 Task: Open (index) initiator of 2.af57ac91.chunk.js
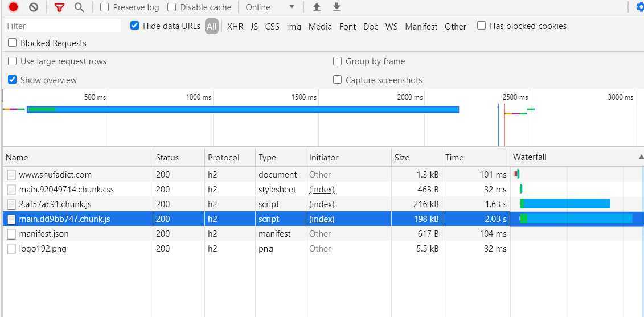[x=322, y=204]
